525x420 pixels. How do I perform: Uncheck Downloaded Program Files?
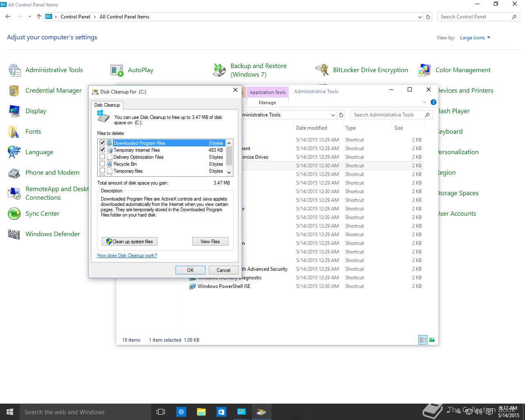point(103,143)
